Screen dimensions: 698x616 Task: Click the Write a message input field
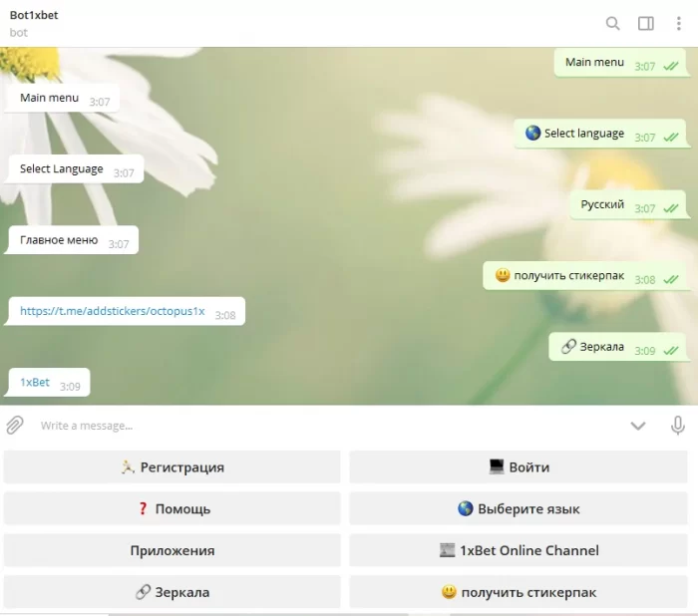(329, 426)
